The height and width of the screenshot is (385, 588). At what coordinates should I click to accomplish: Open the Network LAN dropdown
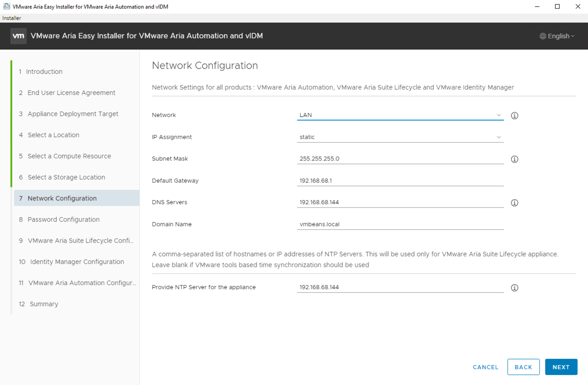[400, 115]
